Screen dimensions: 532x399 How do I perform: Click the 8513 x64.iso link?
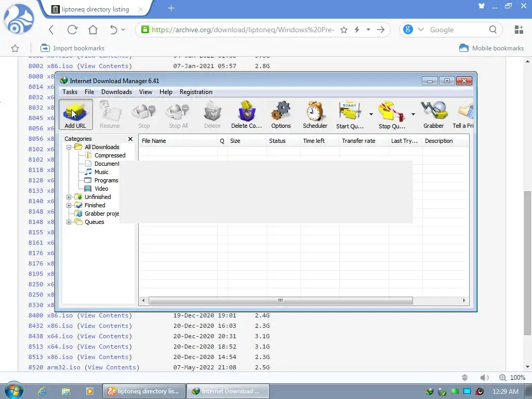[50, 347]
